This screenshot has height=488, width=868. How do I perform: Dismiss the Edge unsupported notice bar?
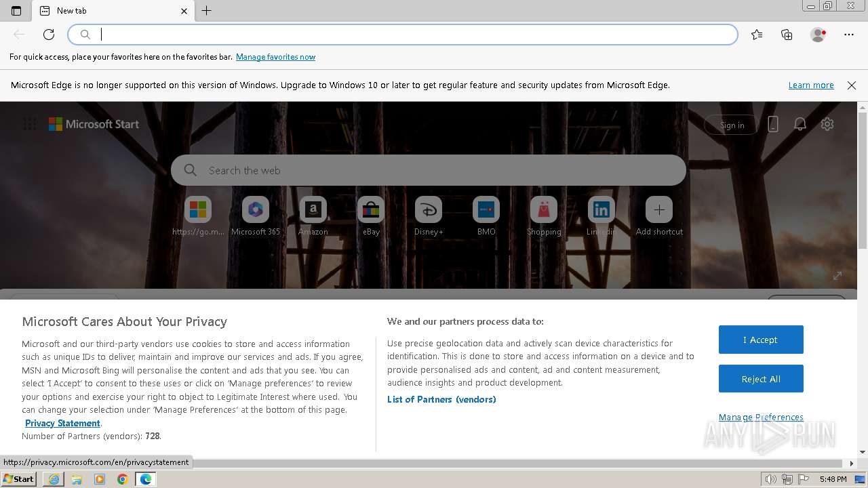coord(852,85)
